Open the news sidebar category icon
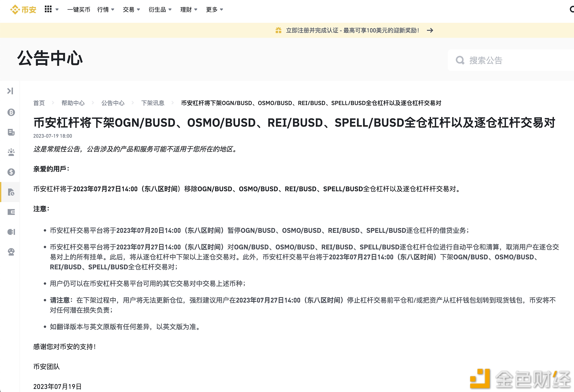 [11, 132]
